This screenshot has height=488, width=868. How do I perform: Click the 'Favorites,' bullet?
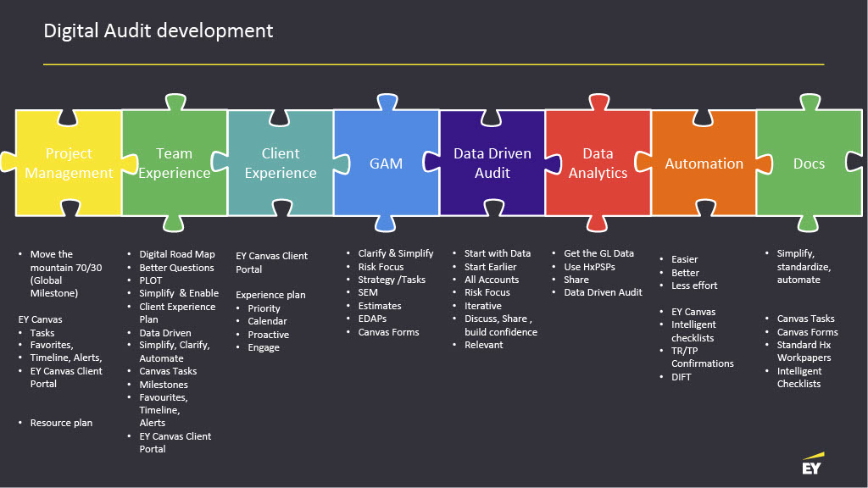coord(52,345)
